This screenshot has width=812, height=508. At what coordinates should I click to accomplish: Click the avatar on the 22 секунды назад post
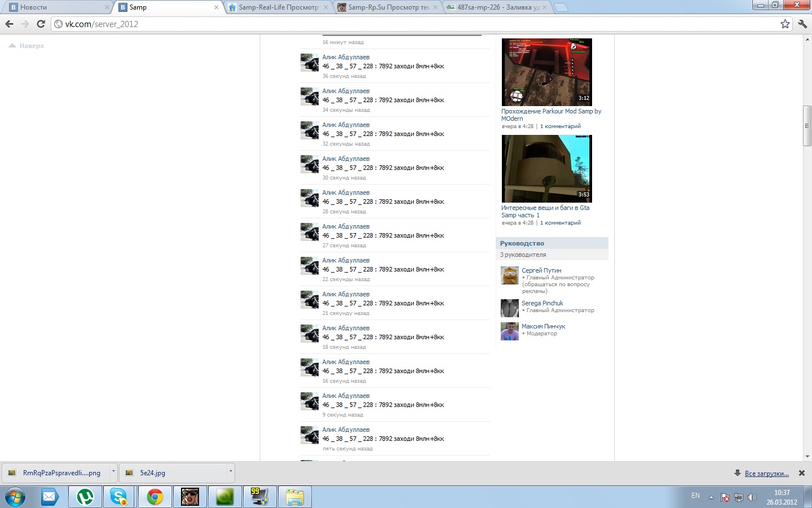click(310, 266)
